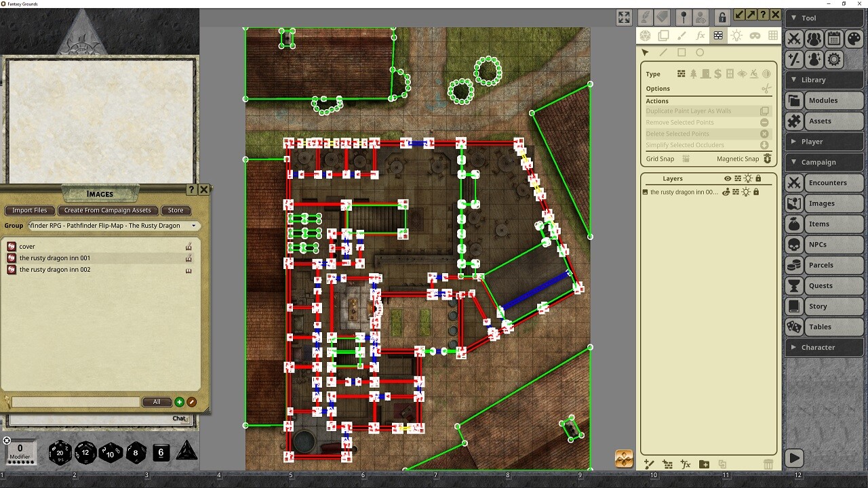This screenshot has height=488, width=868.
Task: Select the pointer selection tool
Action: [x=646, y=52]
